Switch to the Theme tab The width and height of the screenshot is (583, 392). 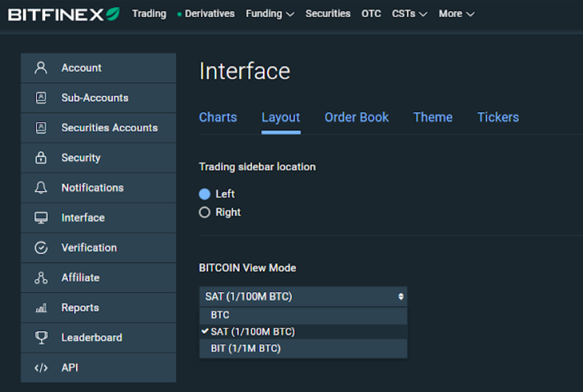pos(433,117)
